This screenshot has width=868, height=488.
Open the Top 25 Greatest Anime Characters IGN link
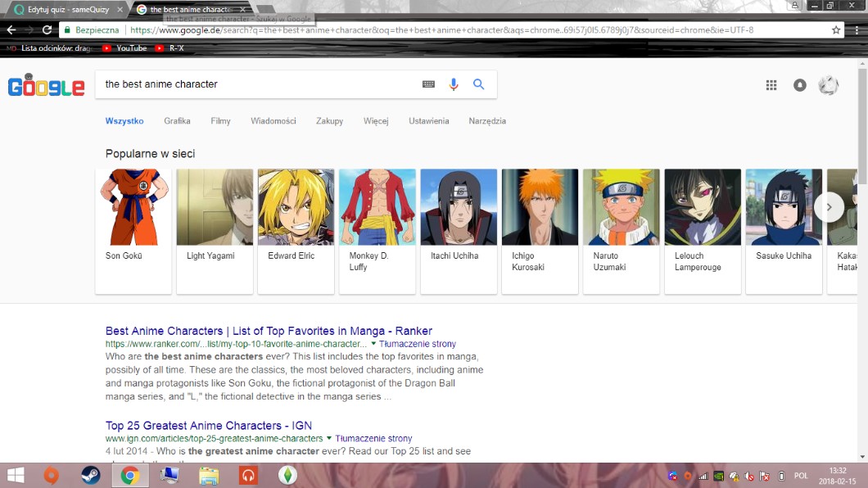tap(205, 425)
